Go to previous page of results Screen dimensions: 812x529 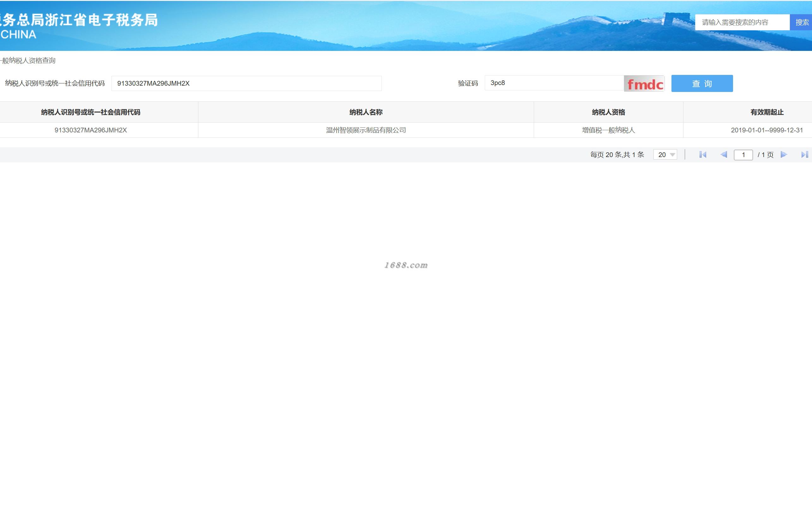[724, 155]
